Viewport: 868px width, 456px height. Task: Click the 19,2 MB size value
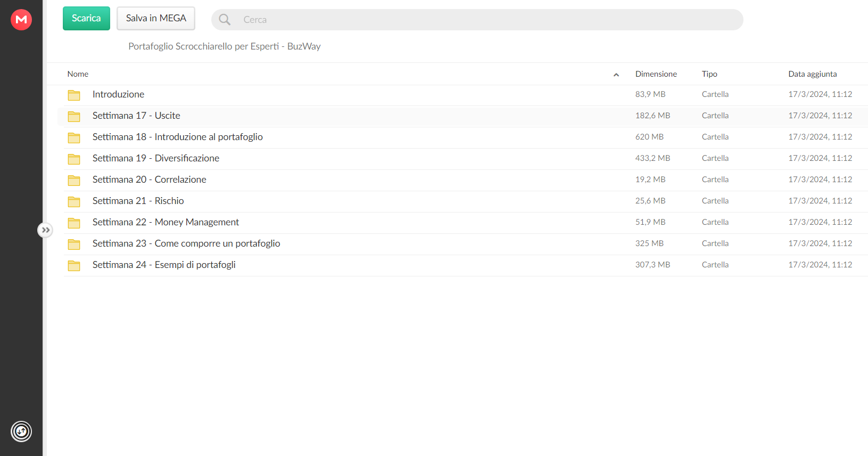pos(650,180)
